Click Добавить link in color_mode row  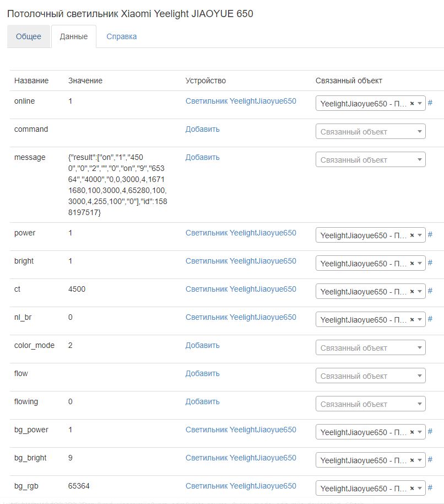click(203, 345)
